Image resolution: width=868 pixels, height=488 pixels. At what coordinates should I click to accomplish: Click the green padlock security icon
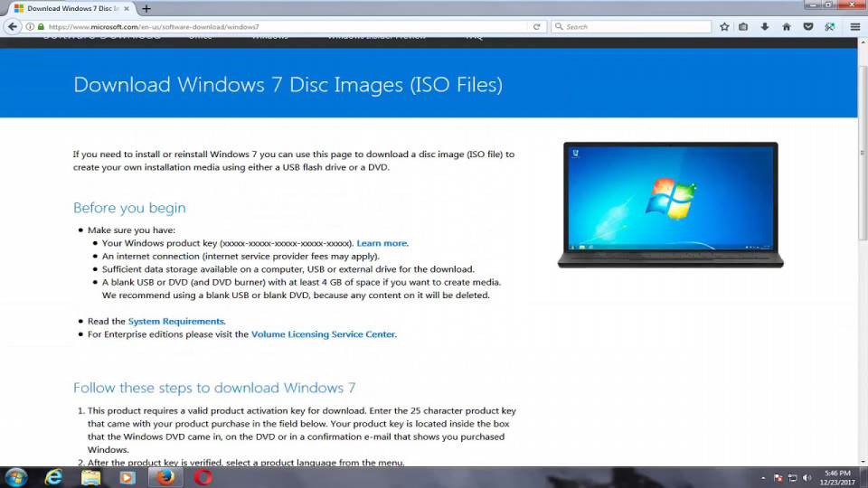pos(41,26)
